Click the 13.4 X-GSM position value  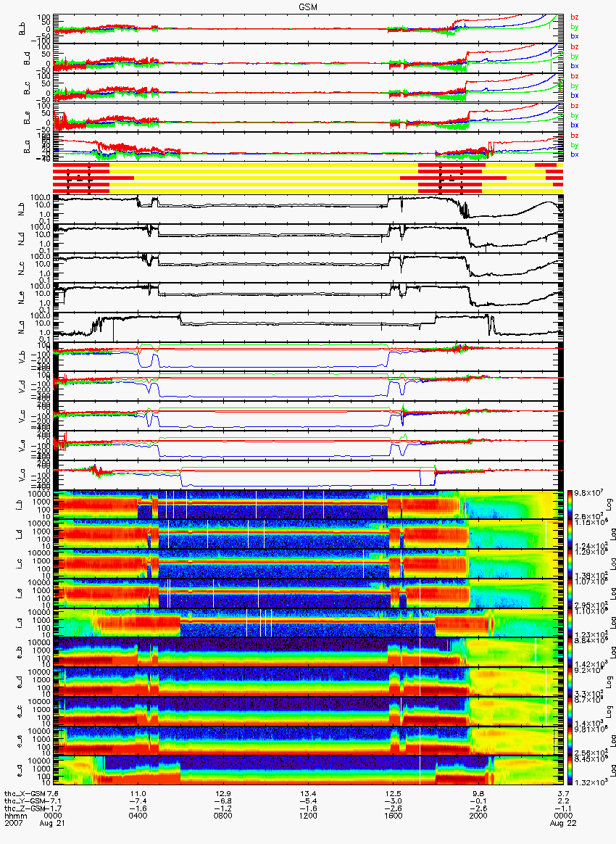tap(308, 793)
